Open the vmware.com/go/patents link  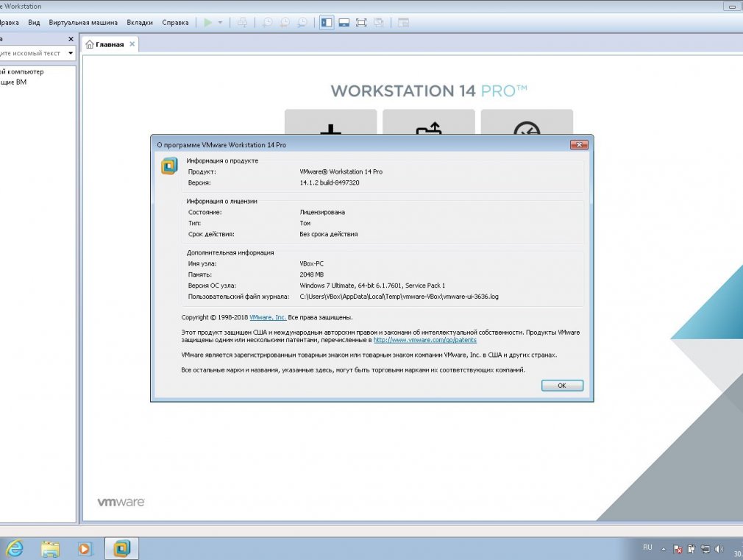(425, 340)
